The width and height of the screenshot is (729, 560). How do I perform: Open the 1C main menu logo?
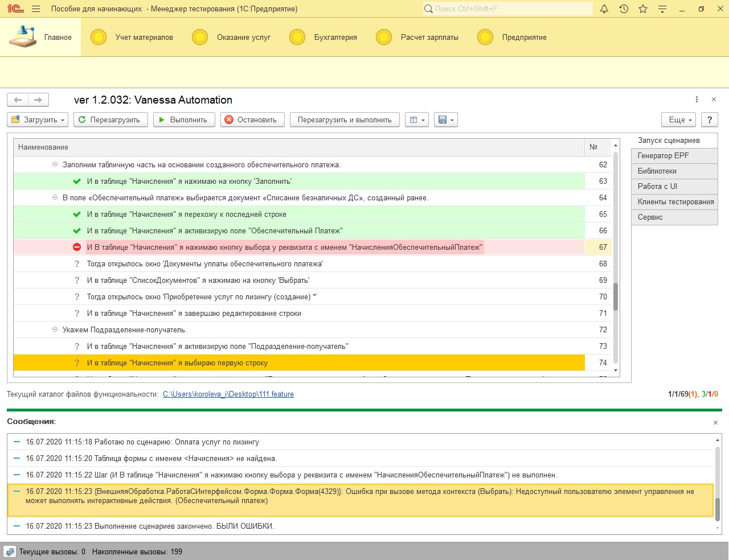15,9
